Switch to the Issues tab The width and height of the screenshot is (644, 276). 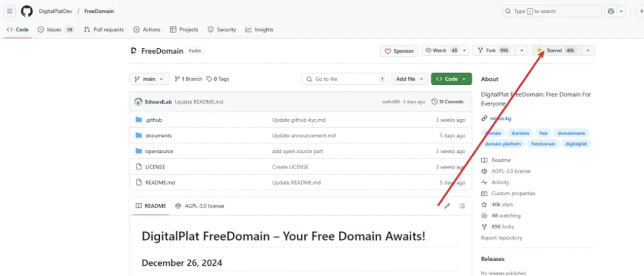56,30
